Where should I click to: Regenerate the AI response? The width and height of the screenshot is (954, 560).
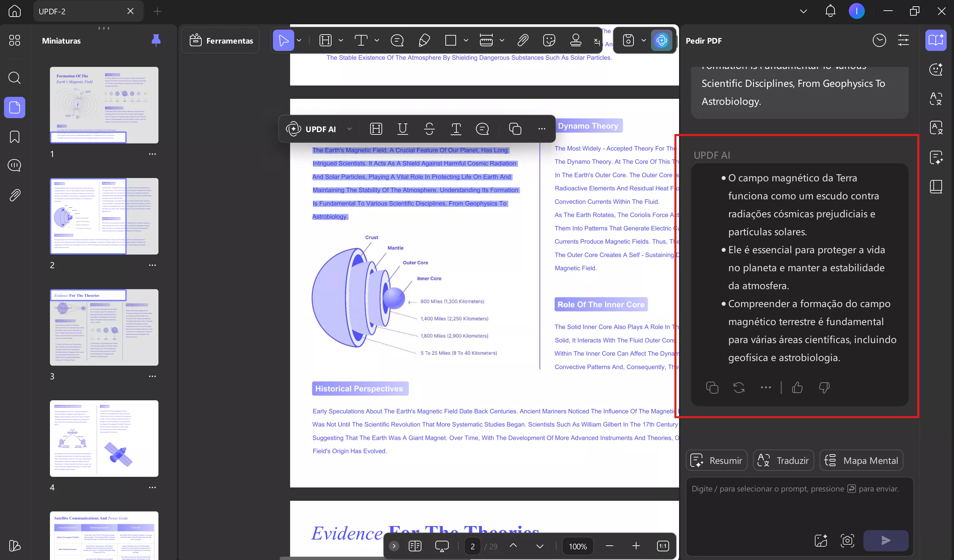click(x=739, y=387)
